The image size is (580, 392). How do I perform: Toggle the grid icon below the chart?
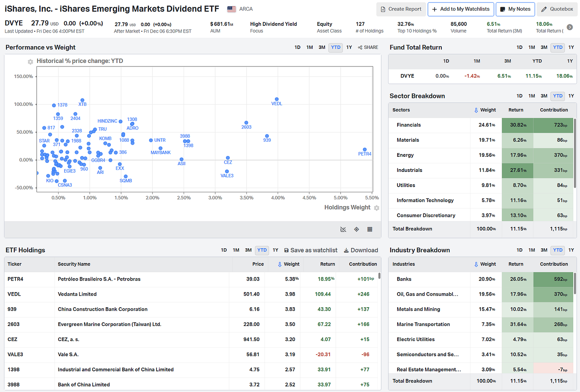[370, 229]
